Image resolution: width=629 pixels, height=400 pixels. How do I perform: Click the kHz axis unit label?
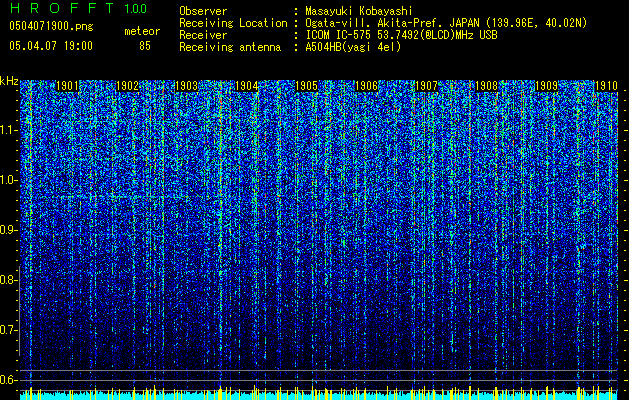(9, 81)
